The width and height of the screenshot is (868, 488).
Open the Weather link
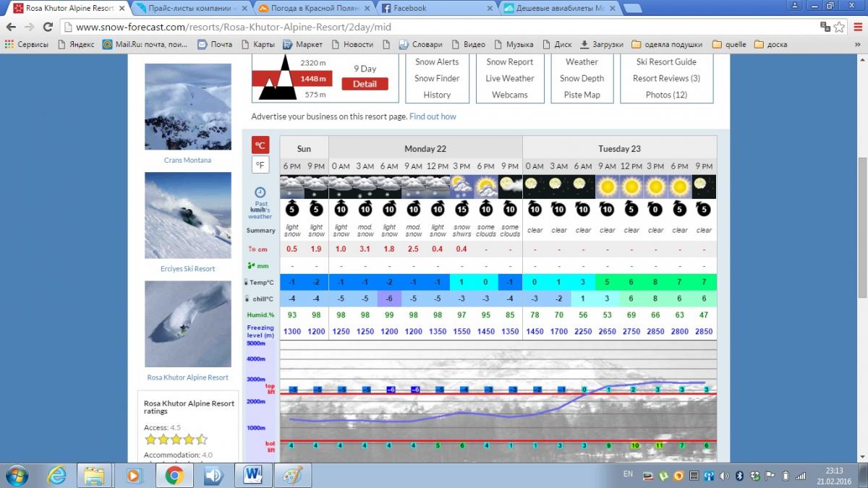(582, 62)
